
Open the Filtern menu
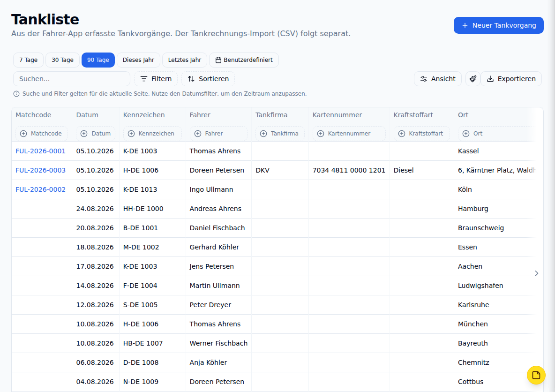pos(156,79)
